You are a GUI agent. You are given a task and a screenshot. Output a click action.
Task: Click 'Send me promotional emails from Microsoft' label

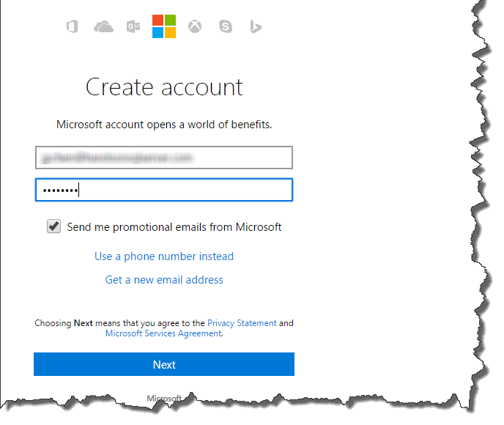[174, 227]
